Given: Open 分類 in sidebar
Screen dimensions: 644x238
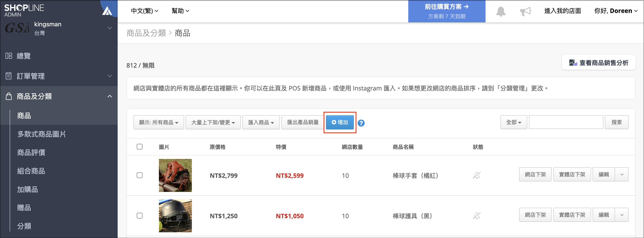Looking at the screenshot, I should pos(24,226).
